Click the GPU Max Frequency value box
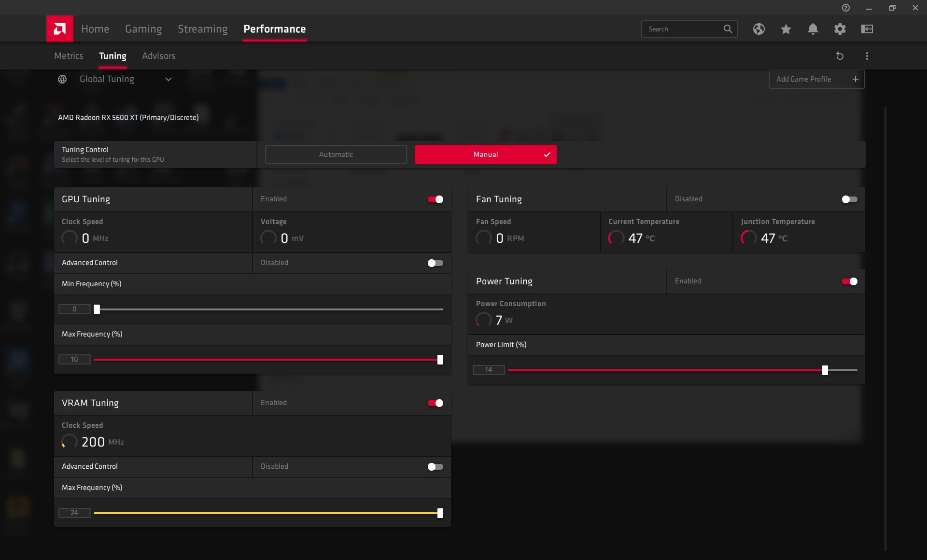The image size is (927, 560). click(74, 360)
